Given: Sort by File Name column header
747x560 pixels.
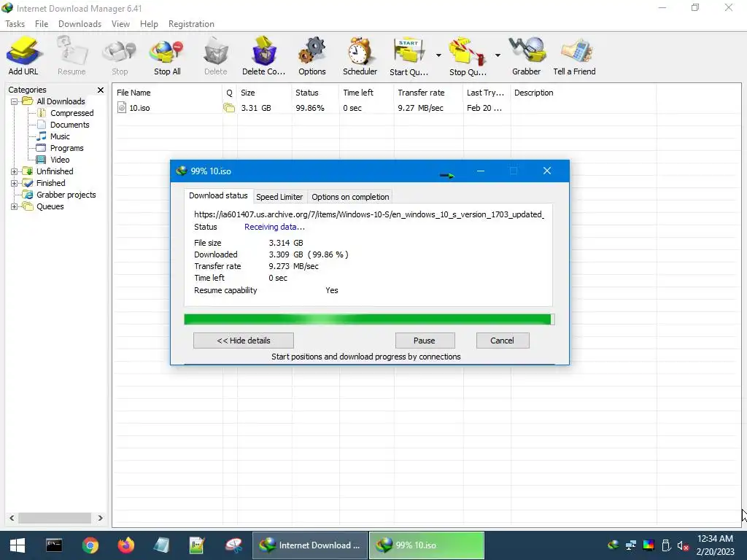Looking at the screenshot, I should pyautogui.click(x=167, y=93).
